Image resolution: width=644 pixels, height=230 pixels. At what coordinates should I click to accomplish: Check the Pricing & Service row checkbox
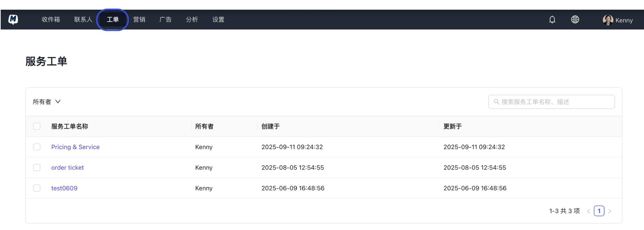[37, 147]
